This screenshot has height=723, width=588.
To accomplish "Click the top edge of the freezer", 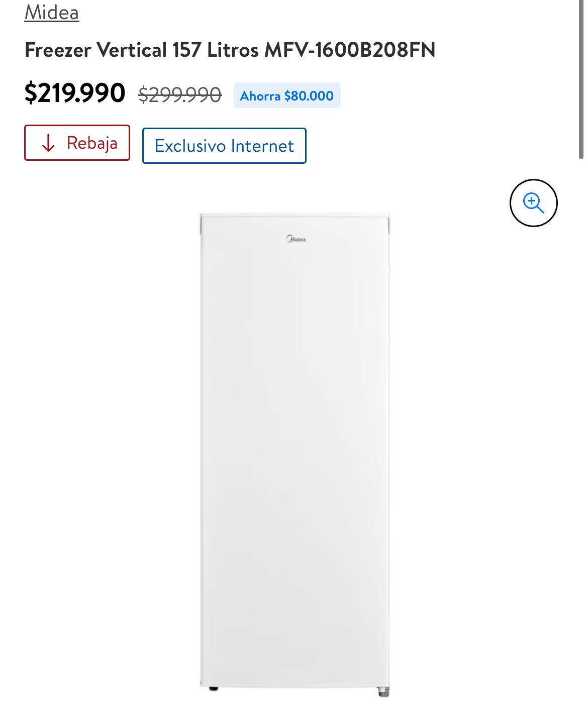I will pyautogui.click(x=295, y=216).
